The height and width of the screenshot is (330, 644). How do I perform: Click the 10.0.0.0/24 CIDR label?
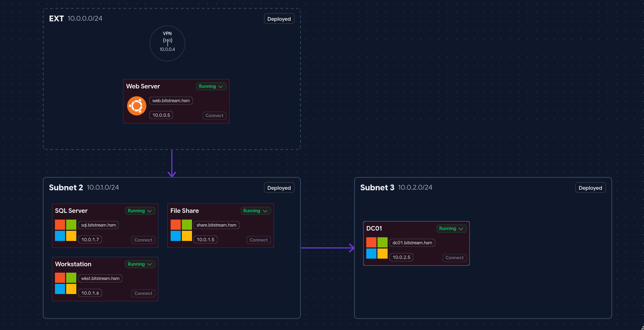[85, 18]
